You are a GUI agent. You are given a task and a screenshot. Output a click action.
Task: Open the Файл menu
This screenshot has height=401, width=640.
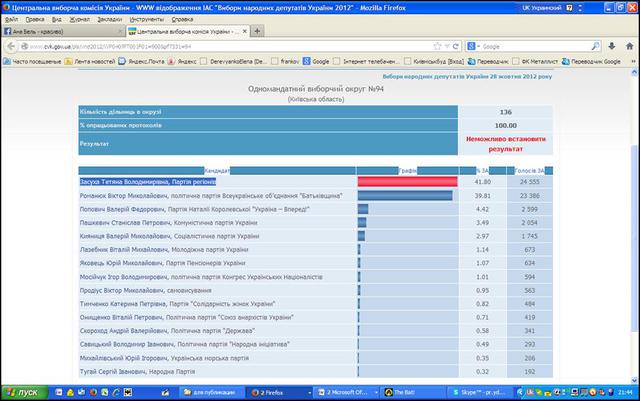pyautogui.click(x=11, y=19)
